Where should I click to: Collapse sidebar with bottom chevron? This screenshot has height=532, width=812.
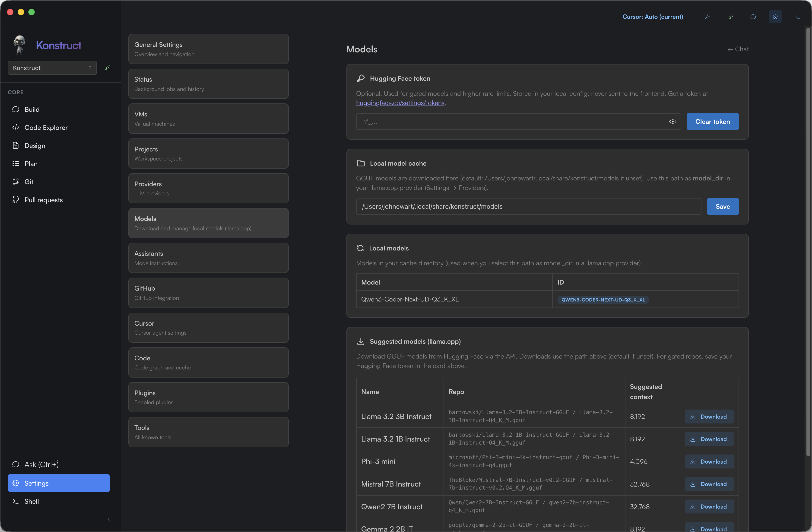pyautogui.click(x=108, y=519)
